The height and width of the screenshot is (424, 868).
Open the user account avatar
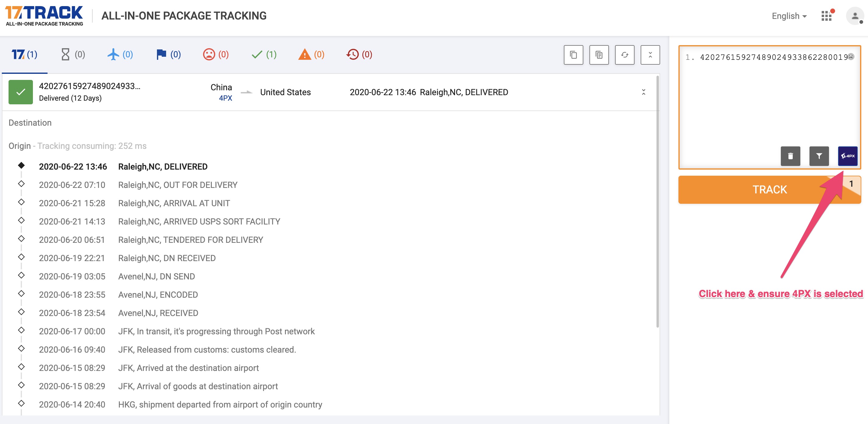[x=855, y=16]
